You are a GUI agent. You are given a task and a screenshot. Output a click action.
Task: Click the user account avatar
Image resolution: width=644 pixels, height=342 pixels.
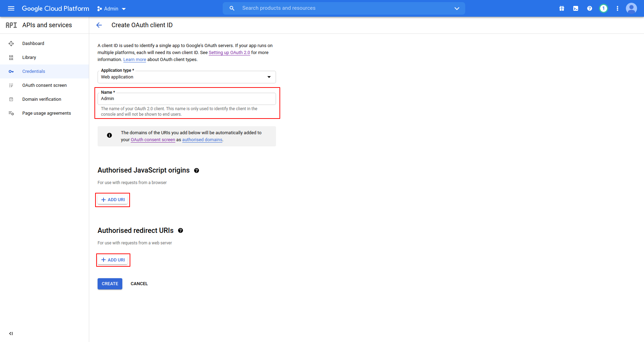click(631, 8)
